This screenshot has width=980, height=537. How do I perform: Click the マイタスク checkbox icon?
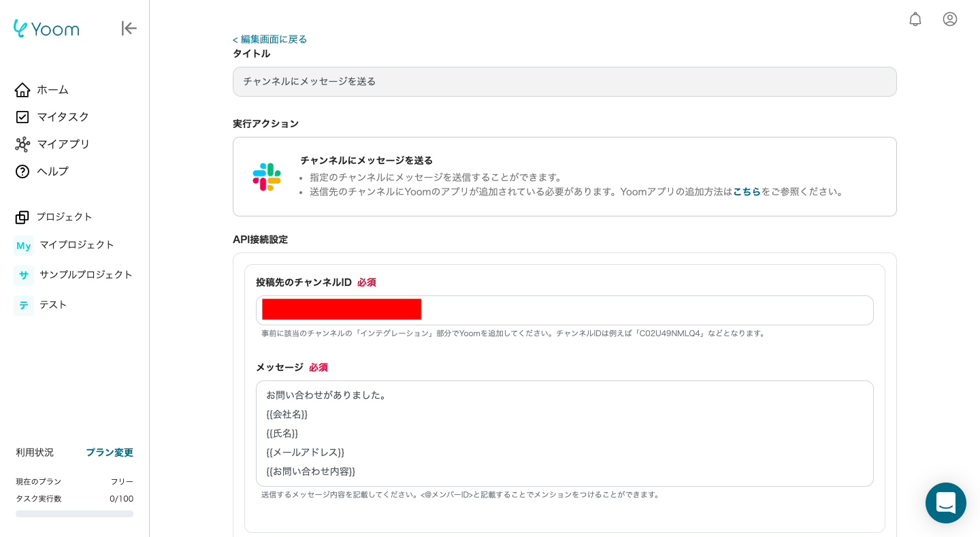coord(22,117)
